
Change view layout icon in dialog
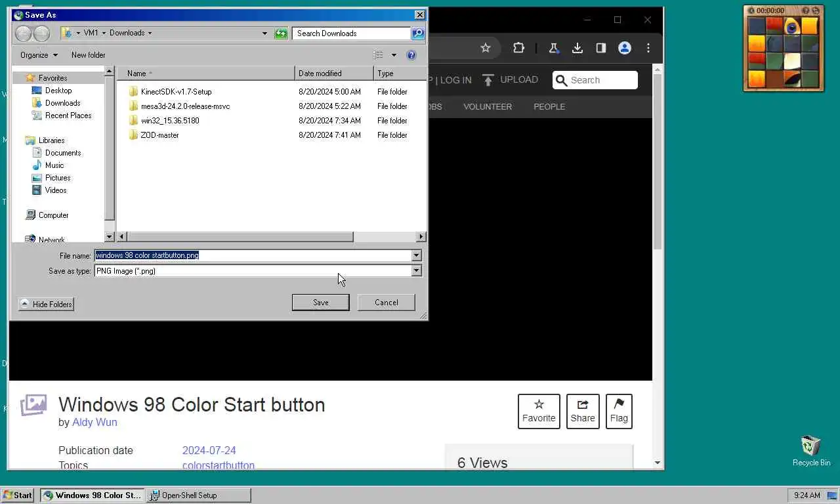(378, 55)
